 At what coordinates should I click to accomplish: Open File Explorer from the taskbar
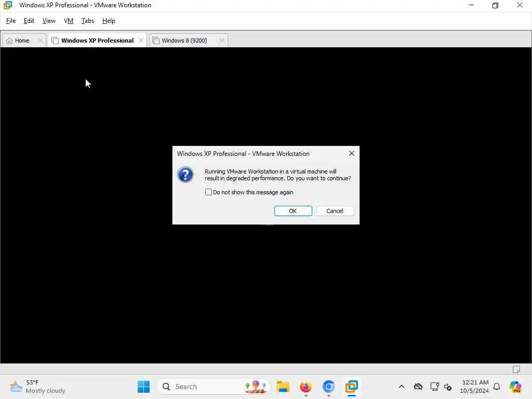(283, 387)
